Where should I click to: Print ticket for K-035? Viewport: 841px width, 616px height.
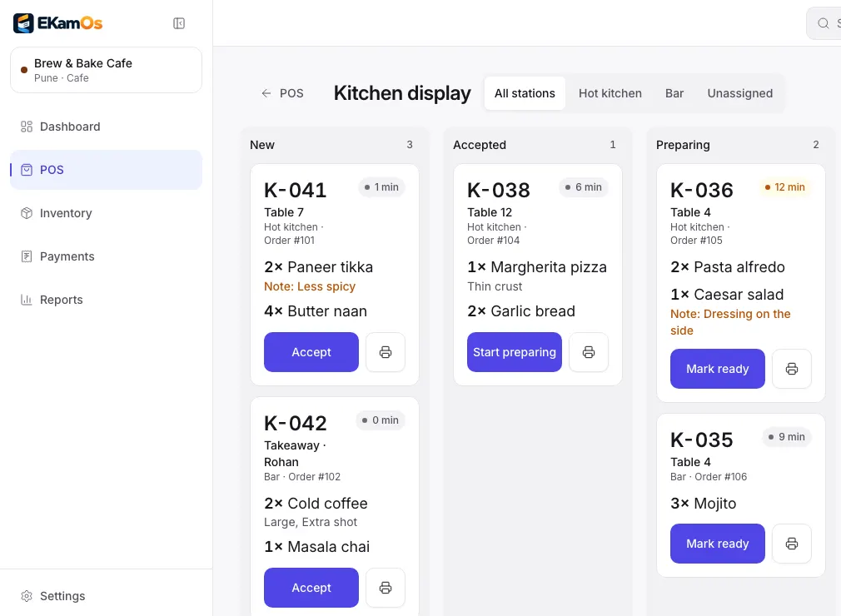pos(792,544)
